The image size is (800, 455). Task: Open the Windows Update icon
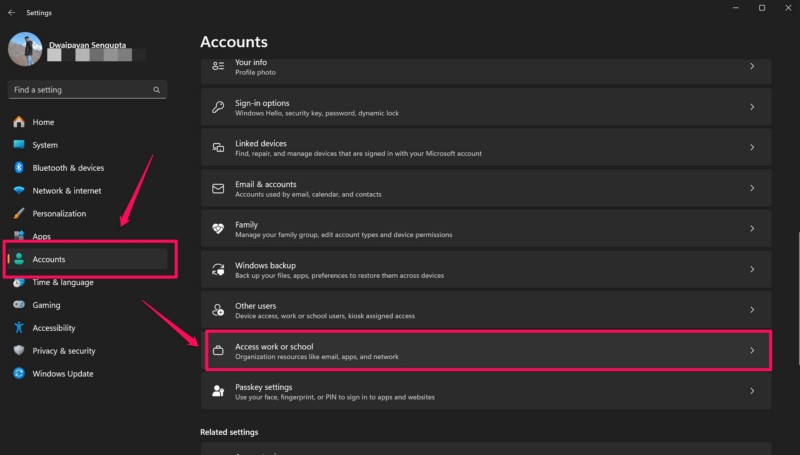[x=19, y=374]
